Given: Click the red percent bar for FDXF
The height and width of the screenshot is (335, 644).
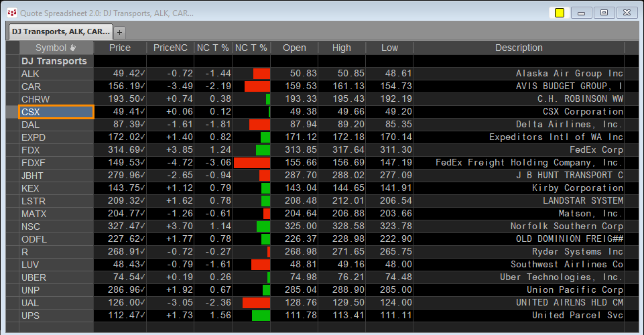Looking at the screenshot, I should [252, 163].
